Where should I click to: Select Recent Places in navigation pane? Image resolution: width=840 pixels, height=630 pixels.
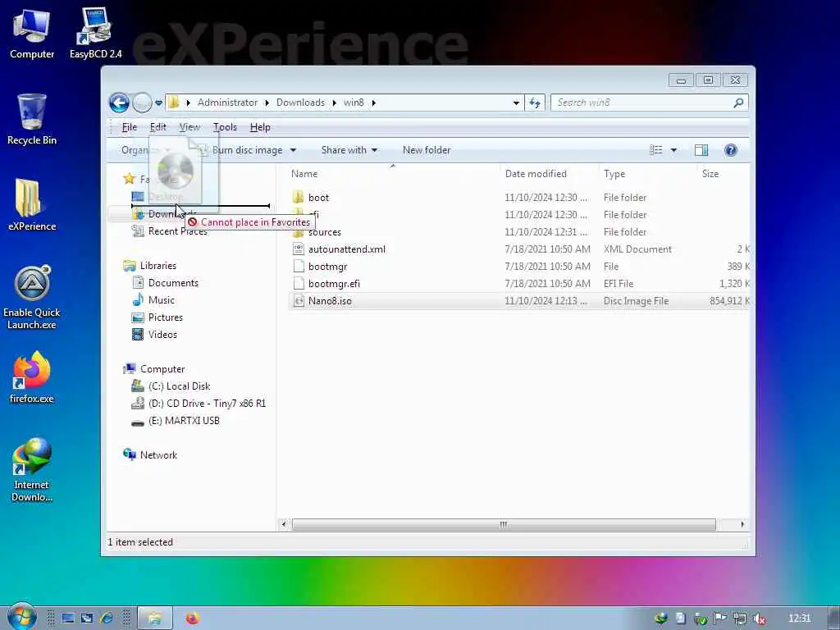177,231
